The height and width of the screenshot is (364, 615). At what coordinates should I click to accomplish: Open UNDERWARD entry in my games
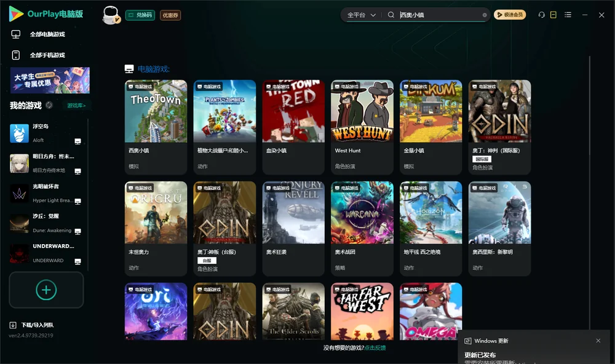point(46,253)
